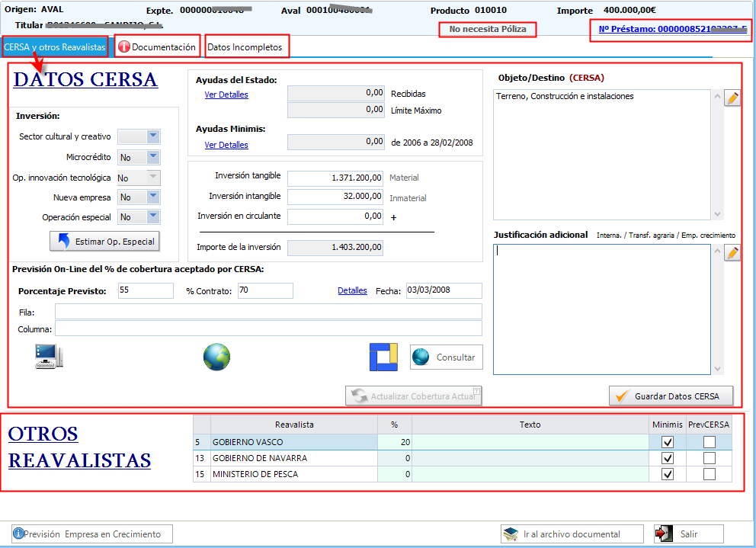Screen dimensions: 756x548
Task: Open the Microcrédito dropdown
Action: (x=153, y=157)
